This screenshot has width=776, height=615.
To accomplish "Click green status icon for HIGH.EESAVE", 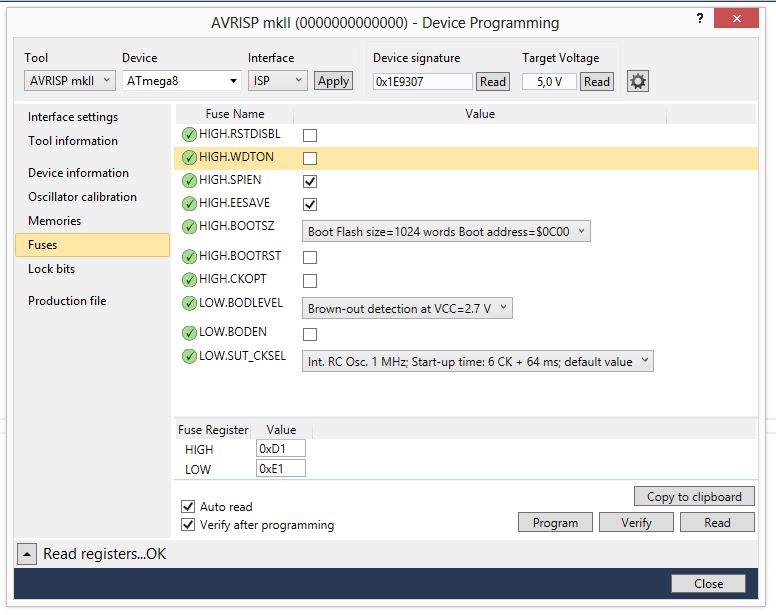I will 189,203.
